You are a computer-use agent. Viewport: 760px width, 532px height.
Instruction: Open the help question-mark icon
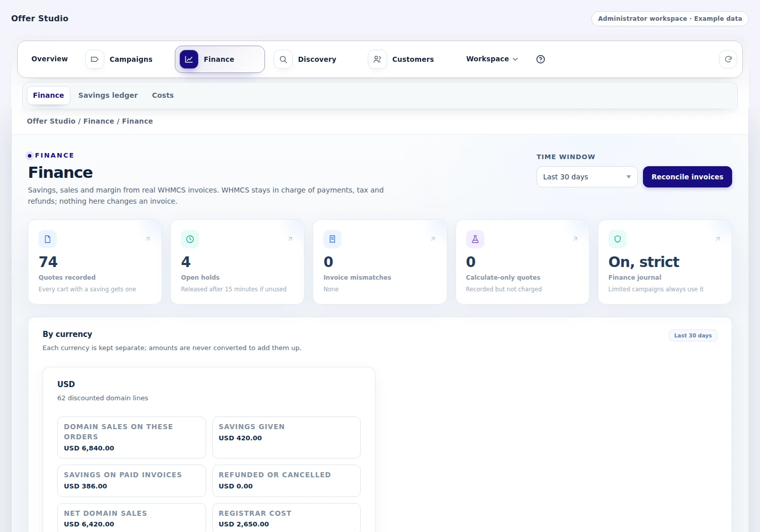click(541, 59)
